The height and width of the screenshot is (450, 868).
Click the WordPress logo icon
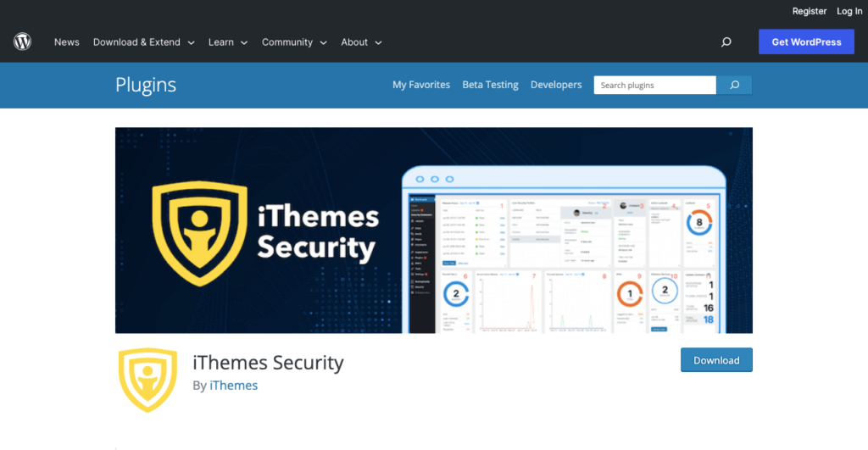tap(23, 42)
